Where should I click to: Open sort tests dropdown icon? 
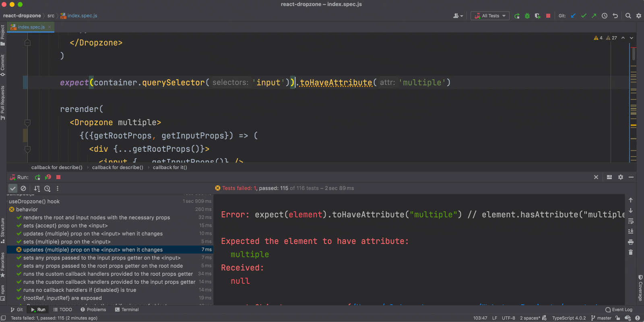(37, 188)
